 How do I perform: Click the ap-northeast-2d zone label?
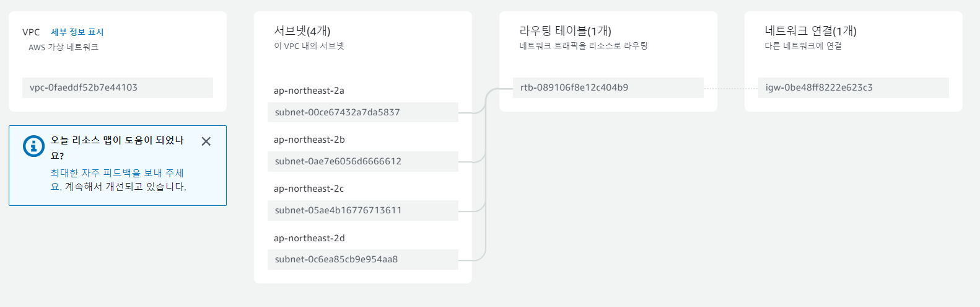[309, 238]
